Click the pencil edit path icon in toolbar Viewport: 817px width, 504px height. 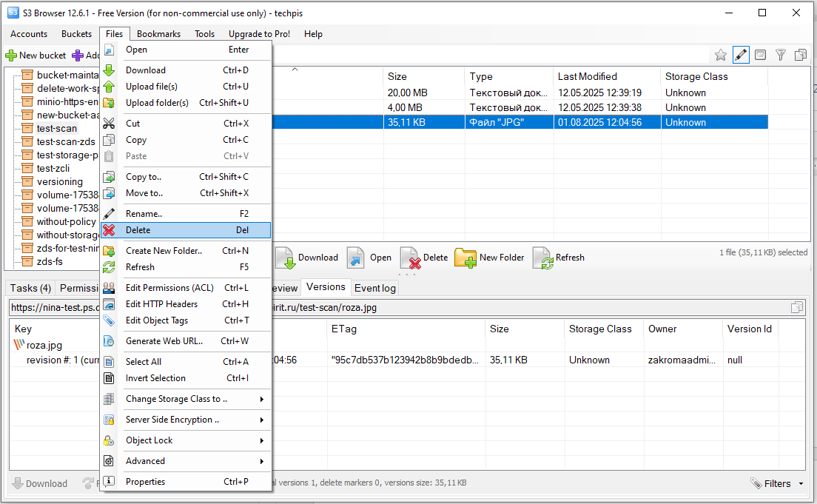[x=741, y=55]
